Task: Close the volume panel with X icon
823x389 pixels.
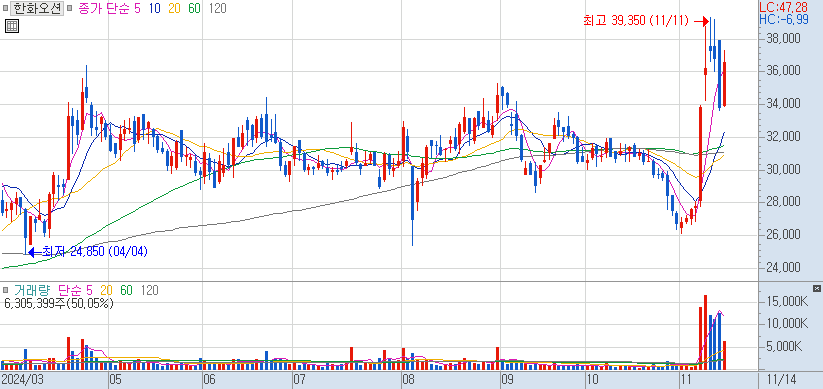Action: (816, 288)
